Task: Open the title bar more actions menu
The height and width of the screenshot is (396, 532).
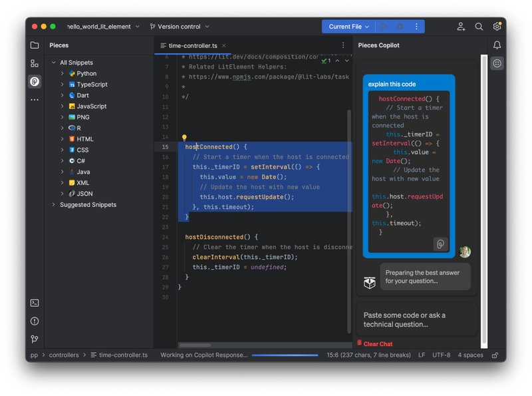Action: 417,26
